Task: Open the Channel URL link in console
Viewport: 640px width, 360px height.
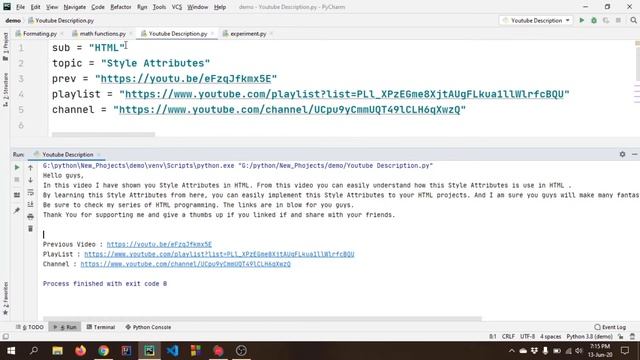Action: (x=185, y=264)
